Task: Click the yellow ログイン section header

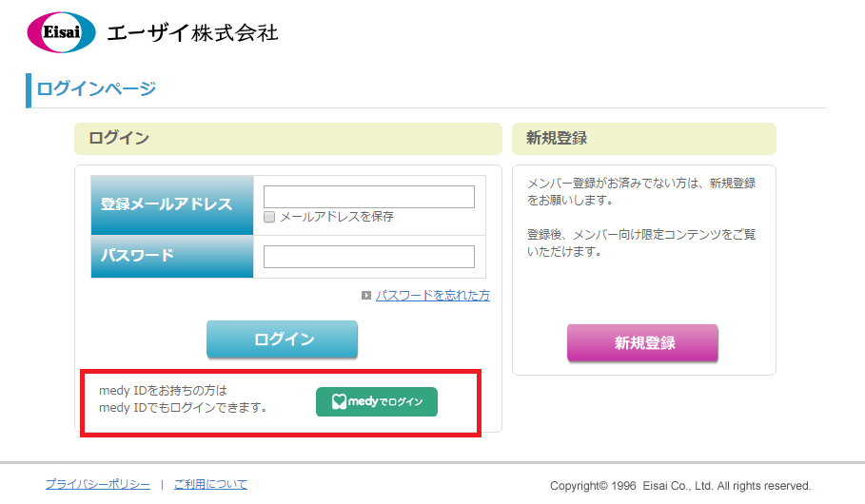Action: tap(288, 139)
